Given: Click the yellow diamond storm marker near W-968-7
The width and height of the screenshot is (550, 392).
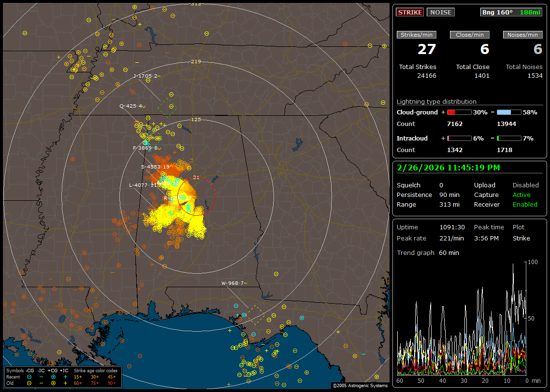Looking at the screenshot, I should [257, 314].
